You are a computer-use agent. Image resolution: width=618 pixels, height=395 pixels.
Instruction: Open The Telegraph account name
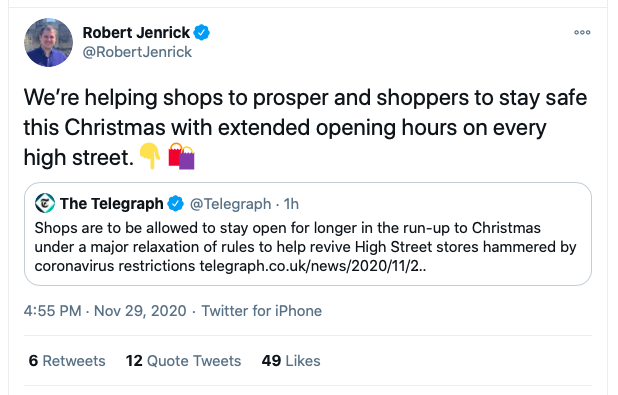pyautogui.click(x=112, y=203)
